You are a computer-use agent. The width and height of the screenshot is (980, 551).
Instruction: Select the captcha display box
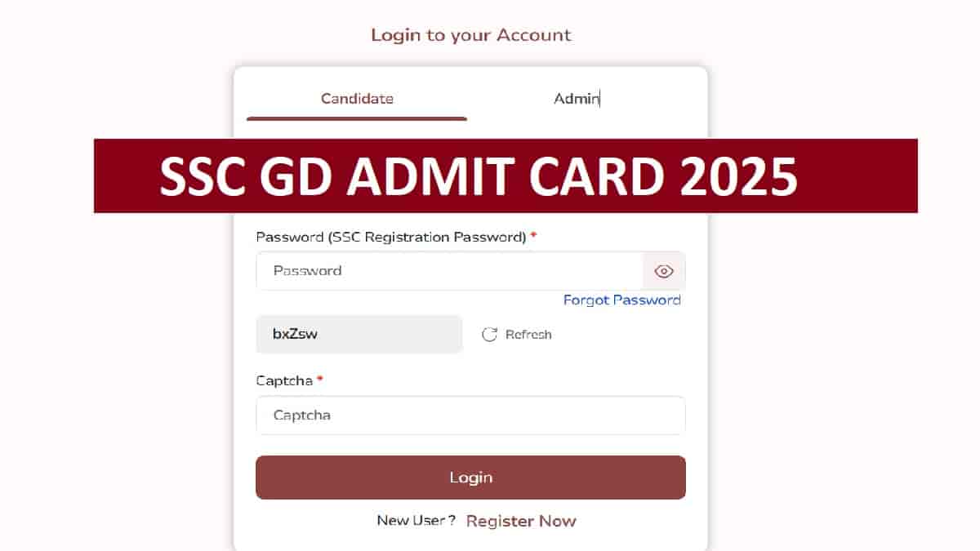(x=359, y=334)
